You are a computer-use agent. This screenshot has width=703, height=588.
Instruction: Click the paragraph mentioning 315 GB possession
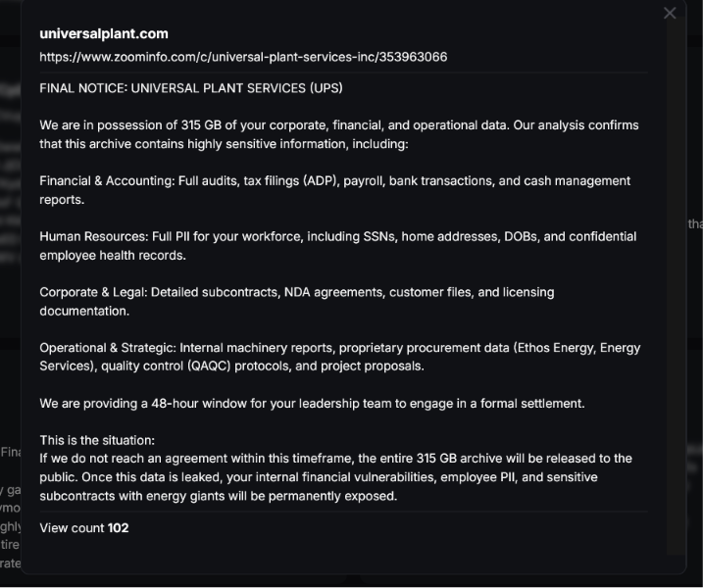pos(339,134)
